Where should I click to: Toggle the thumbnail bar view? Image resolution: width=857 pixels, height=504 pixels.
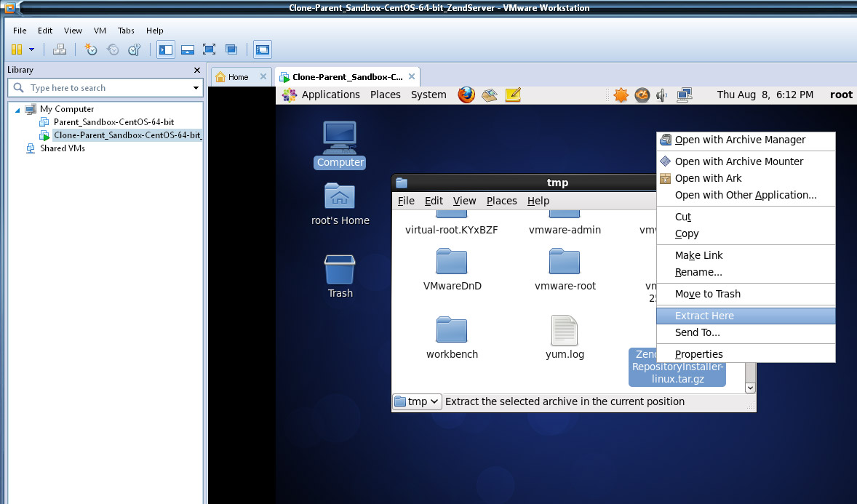point(188,49)
